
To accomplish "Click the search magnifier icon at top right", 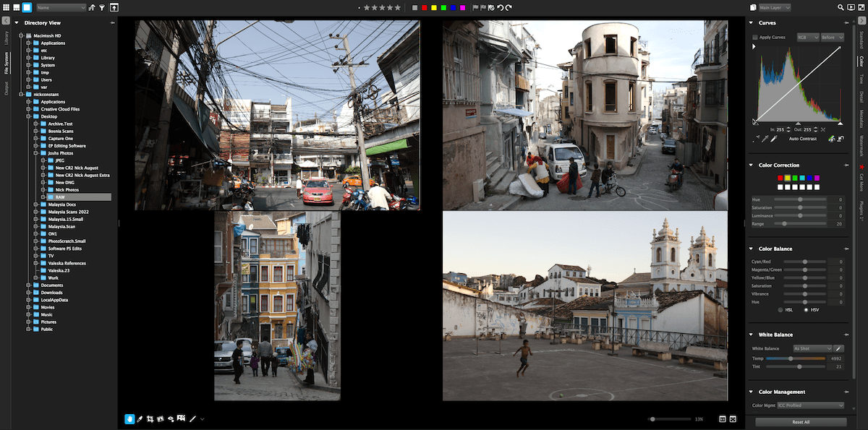I will click(841, 7).
